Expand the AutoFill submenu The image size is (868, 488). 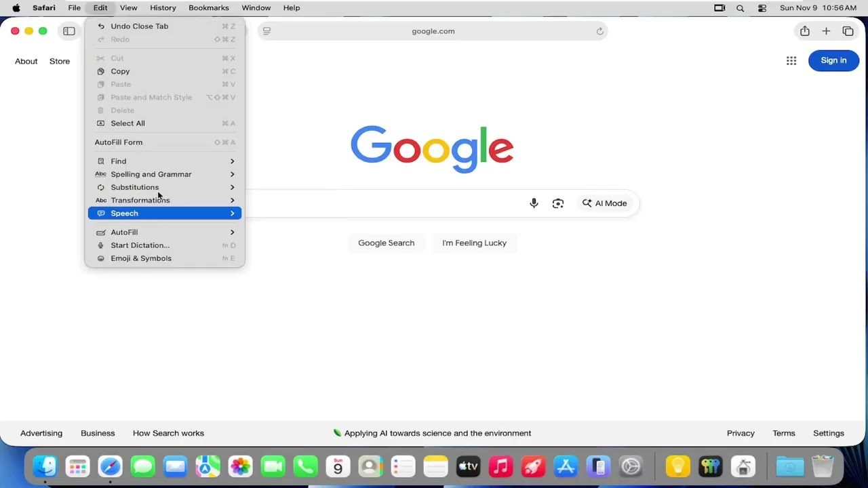pos(165,232)
